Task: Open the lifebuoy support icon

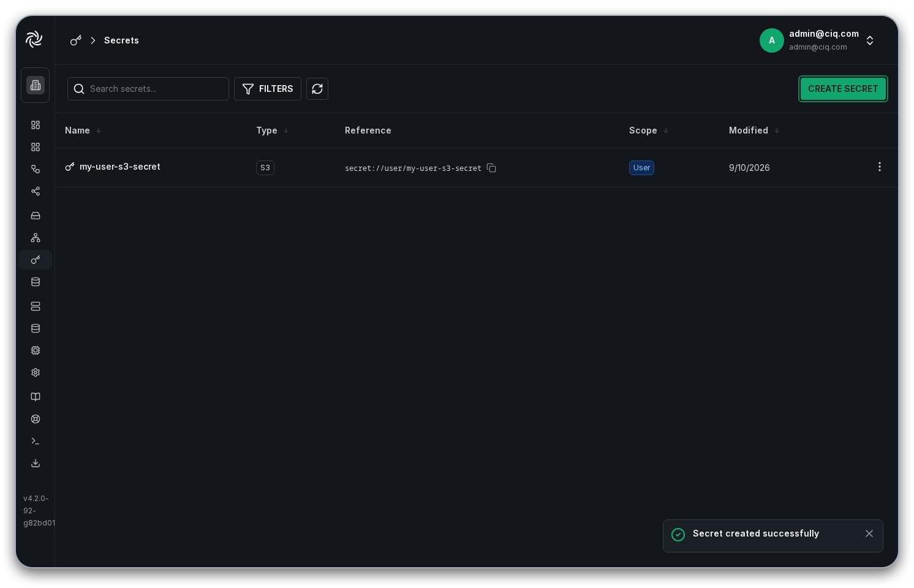Action: click(36, 419)
